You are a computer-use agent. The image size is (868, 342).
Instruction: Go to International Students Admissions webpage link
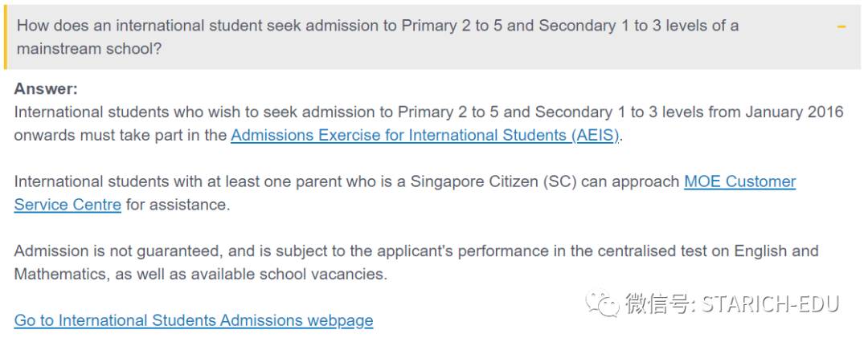(194, 320)
